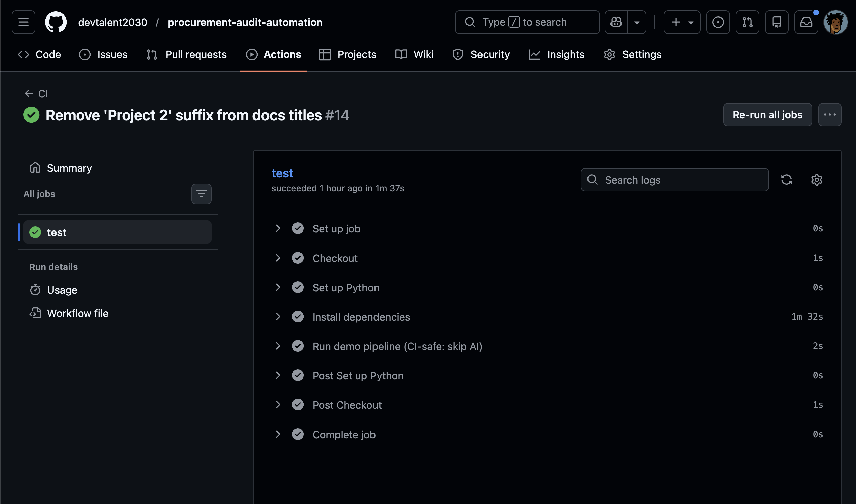Image resolution: width=856 pixels, height=504 pixels.
Task: Open Copilot dropdown arrow
Action: (637, 22)
